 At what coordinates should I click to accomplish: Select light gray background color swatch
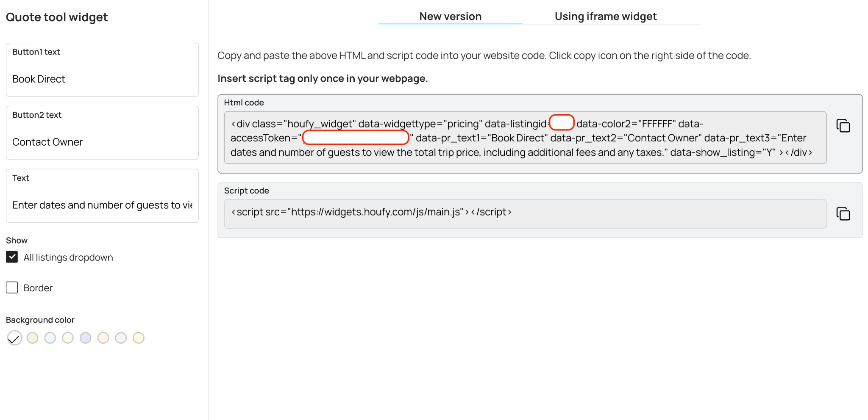(x=121, y=338)
